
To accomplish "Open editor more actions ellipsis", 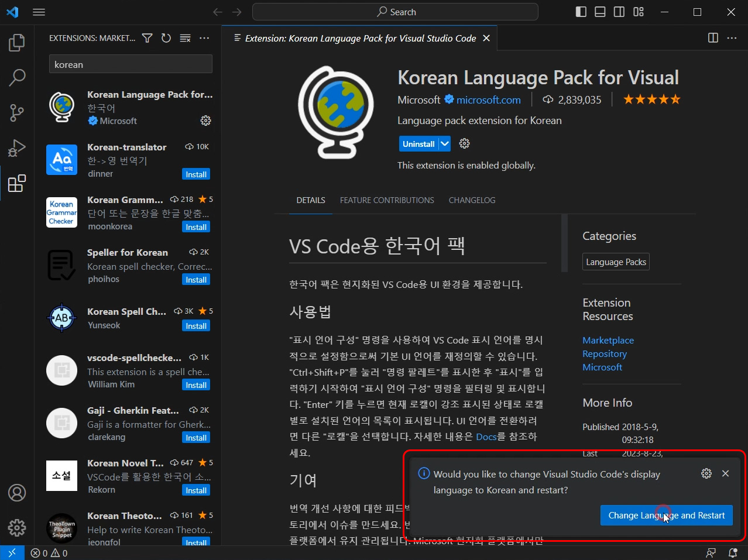I will pos(732,38).
